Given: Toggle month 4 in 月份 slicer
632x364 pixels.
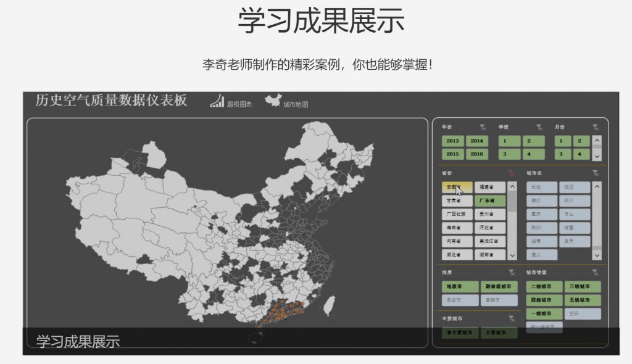Looking at the screenshot, I should (x=581, y=154).
